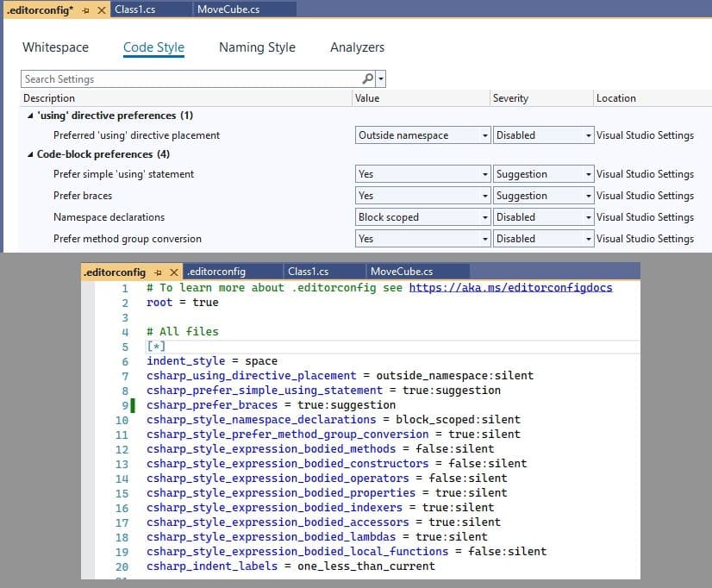Close the .editorconfig* settings document tab
Screen dimensions: 712x588
point(99,8)
